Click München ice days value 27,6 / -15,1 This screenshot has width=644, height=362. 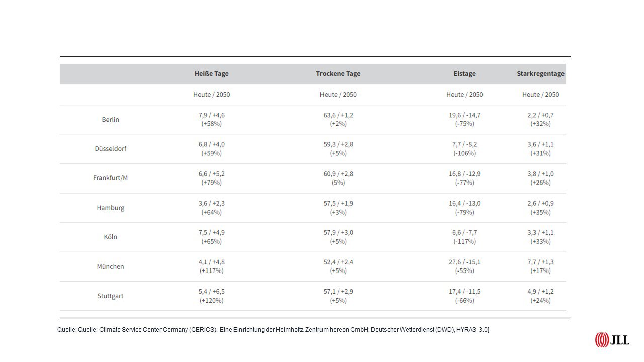464,262
